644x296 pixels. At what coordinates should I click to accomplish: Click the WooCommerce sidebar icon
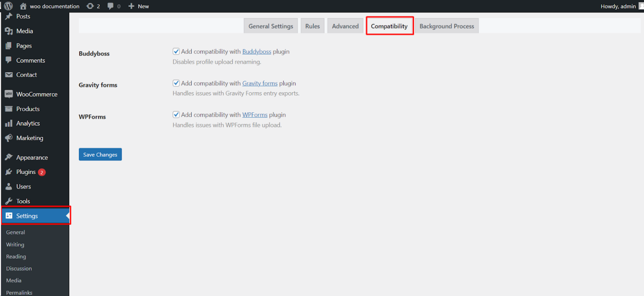click(9, 94)
